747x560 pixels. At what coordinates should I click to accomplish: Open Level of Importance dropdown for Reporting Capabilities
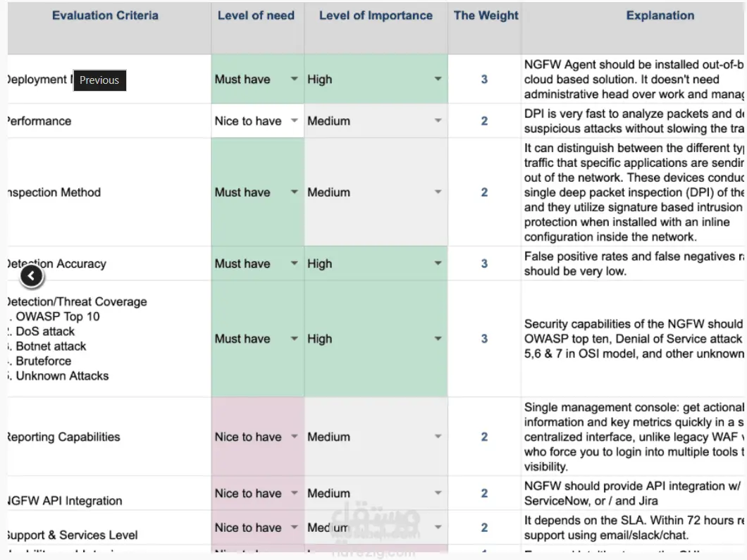[x=438, y=437]
